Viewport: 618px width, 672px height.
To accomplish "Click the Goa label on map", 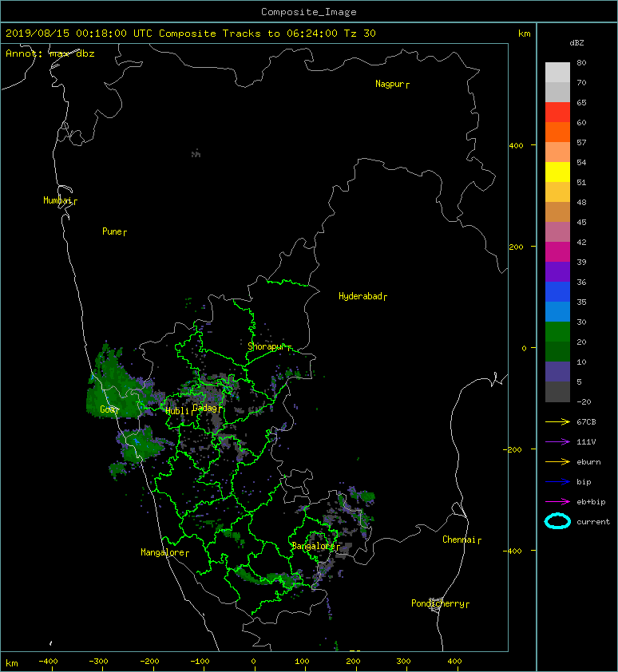I will click(107, 409).
